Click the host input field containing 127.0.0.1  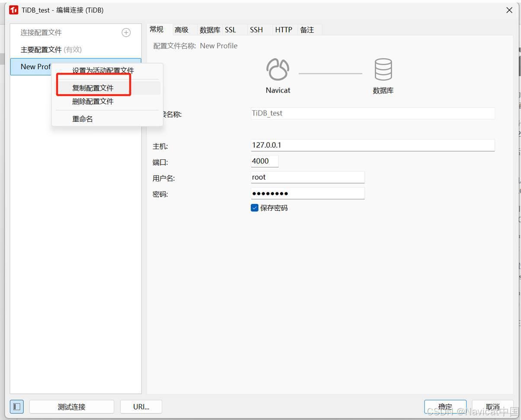(x=372, y=145)
